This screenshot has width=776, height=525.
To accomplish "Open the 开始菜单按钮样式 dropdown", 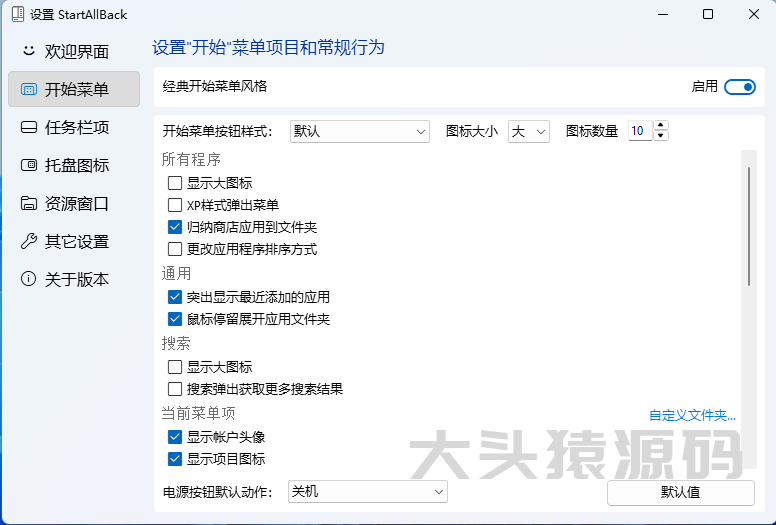I will click(x=359, y=131).
